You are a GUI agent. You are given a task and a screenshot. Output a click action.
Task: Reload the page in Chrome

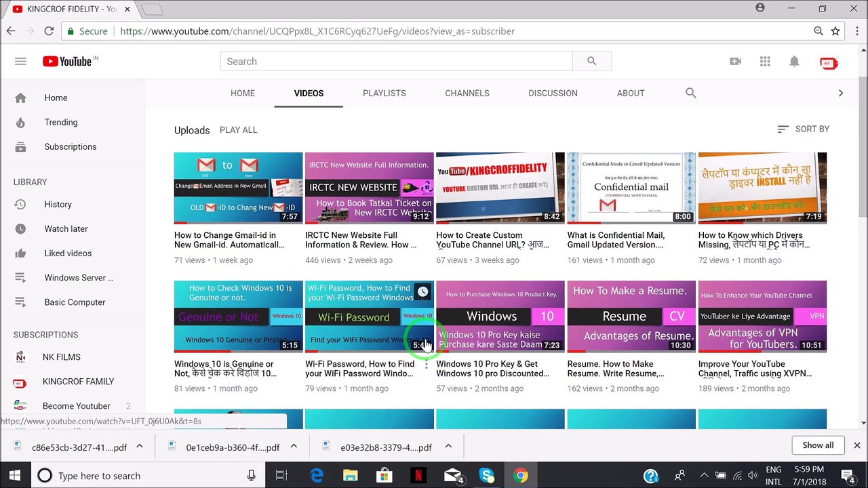[49, 30]
